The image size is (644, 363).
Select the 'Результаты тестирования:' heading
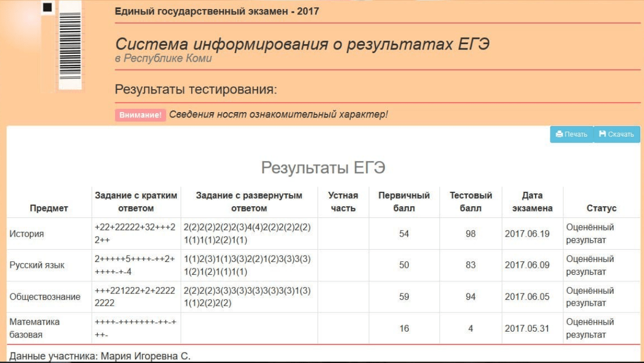pos(196,89)
